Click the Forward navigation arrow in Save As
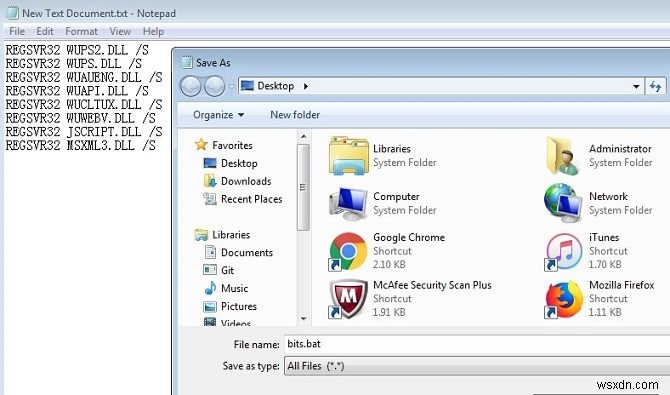The height and width of the screenshot is (395, 670). tap(215, 86)
